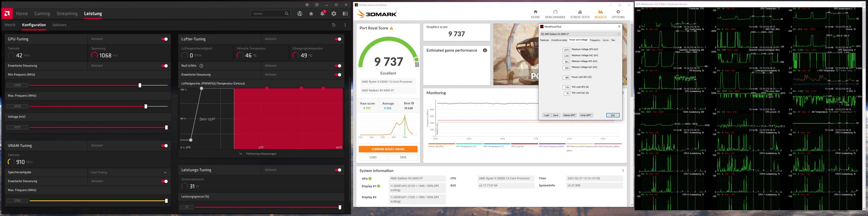Screen dimensions: 868x216
Task: Switch to the Streaming tab
Action: click(x=67, y=14)
